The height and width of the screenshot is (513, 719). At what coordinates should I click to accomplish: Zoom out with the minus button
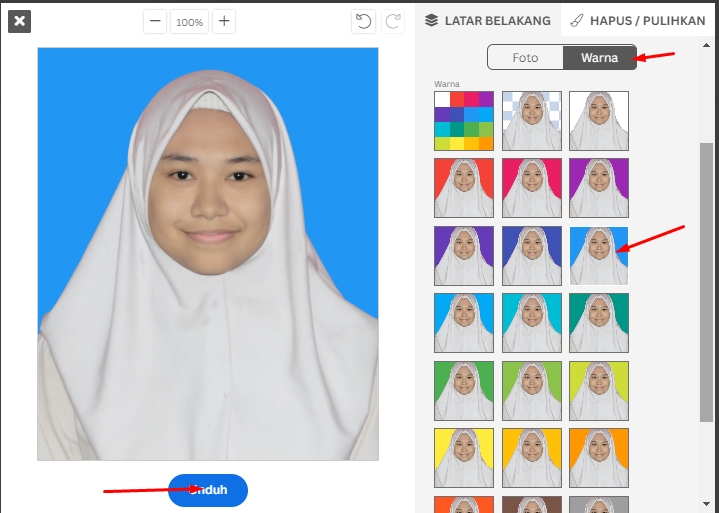[155, 22]
